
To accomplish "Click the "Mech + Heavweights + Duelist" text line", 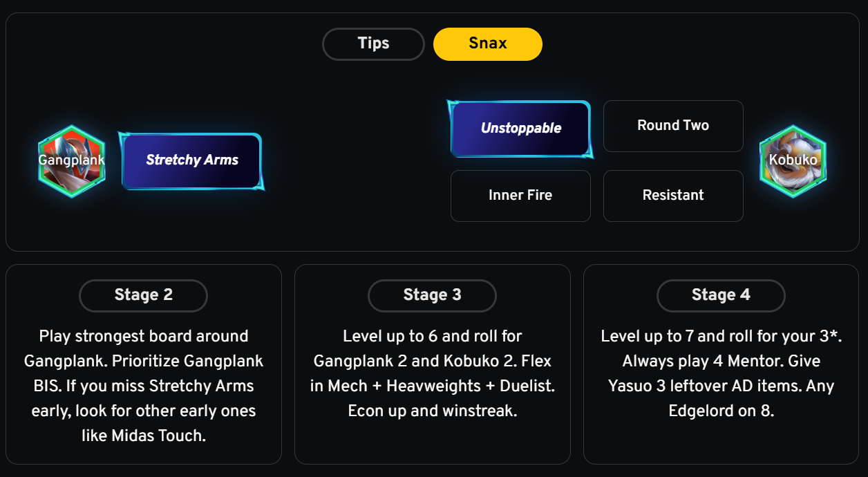I will (x=432, y=386).
